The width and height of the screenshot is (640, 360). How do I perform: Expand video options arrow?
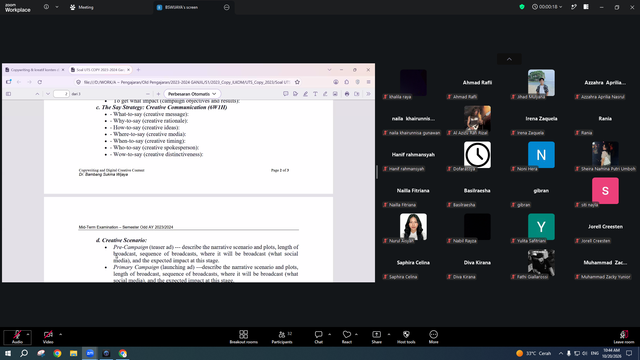(60, 334)
